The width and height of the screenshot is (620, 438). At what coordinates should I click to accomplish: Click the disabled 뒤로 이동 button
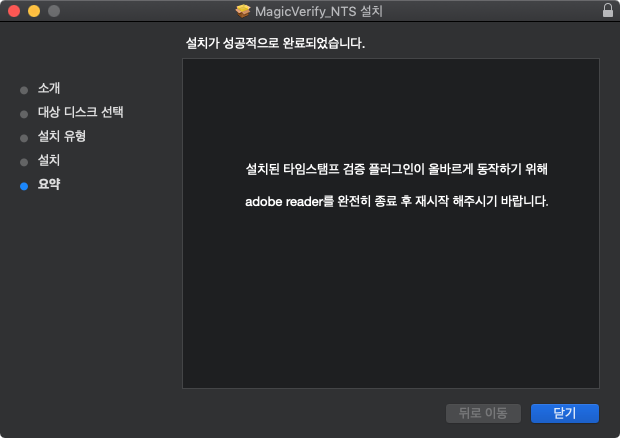click(483, 413)
